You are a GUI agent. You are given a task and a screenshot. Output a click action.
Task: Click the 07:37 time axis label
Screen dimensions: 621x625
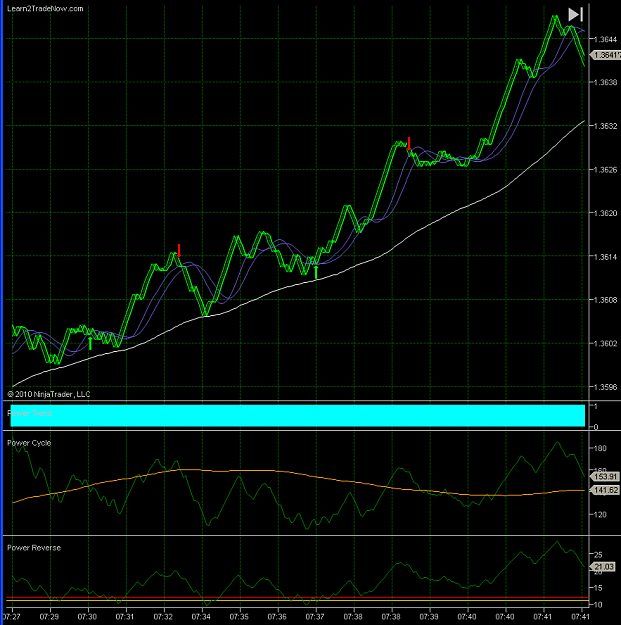click(x=315, y=617)
